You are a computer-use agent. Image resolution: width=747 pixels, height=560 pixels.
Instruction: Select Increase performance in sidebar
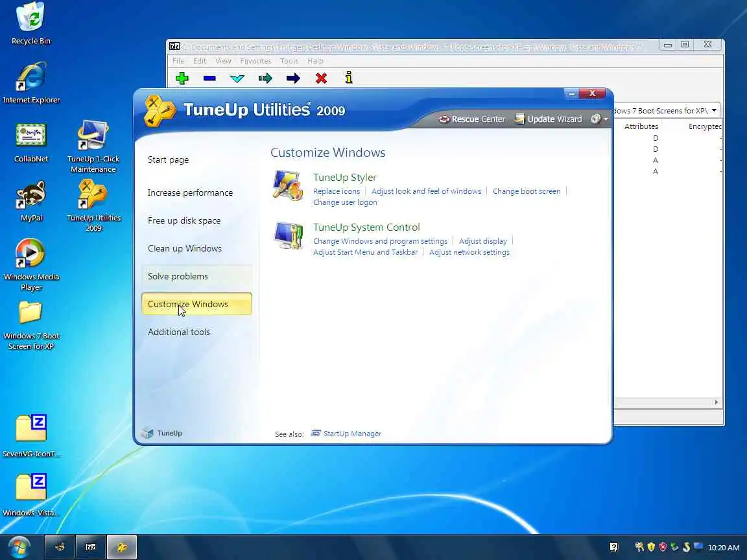point(190,193)
